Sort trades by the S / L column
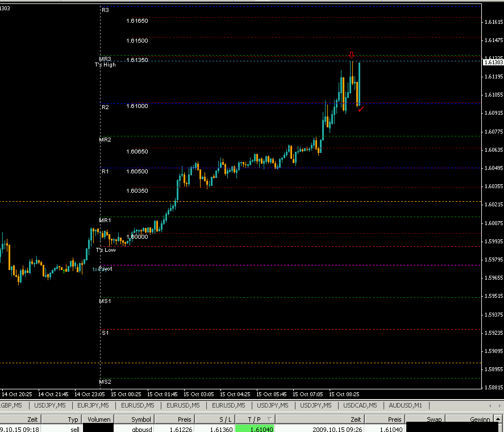The image size is (504, 432). click(215, 419)
